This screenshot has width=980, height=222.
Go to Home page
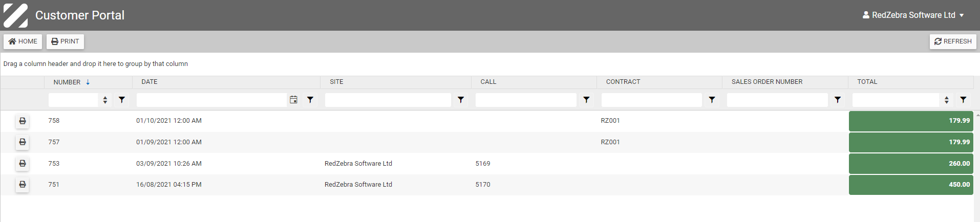[x=23, y=41]
